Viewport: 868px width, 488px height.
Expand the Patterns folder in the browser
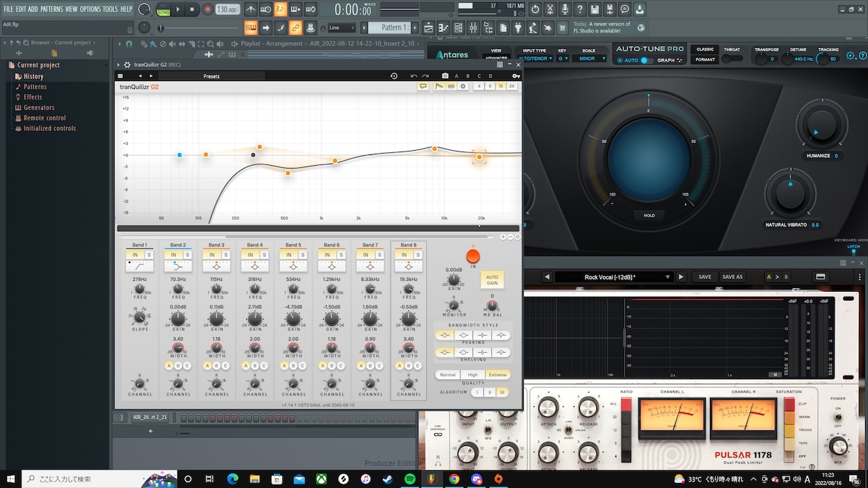35,87
